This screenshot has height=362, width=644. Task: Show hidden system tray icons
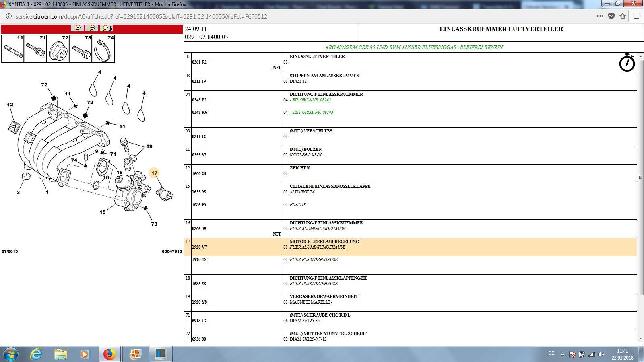562,354
